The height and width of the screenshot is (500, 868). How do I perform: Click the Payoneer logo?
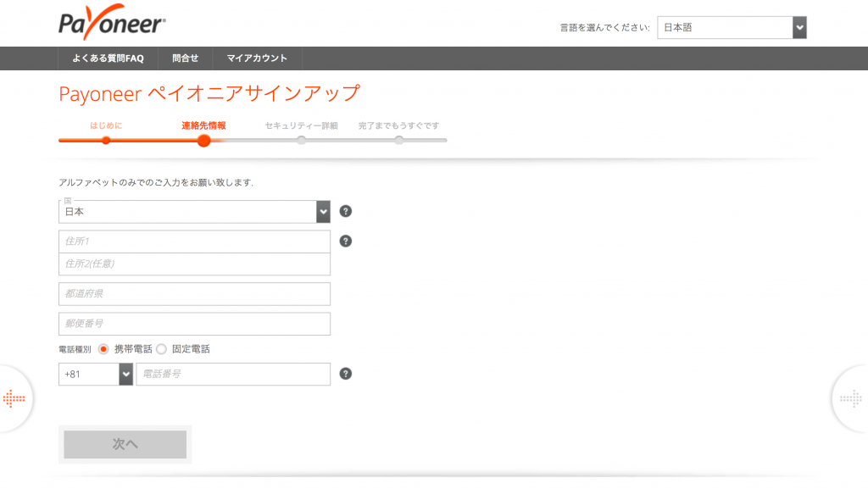[x=112, y=22]
